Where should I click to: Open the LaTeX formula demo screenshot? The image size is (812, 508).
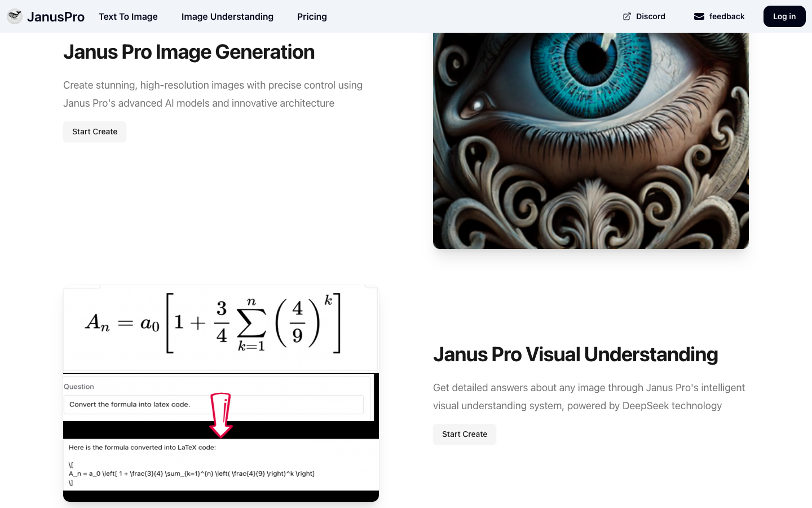point(221,393)
